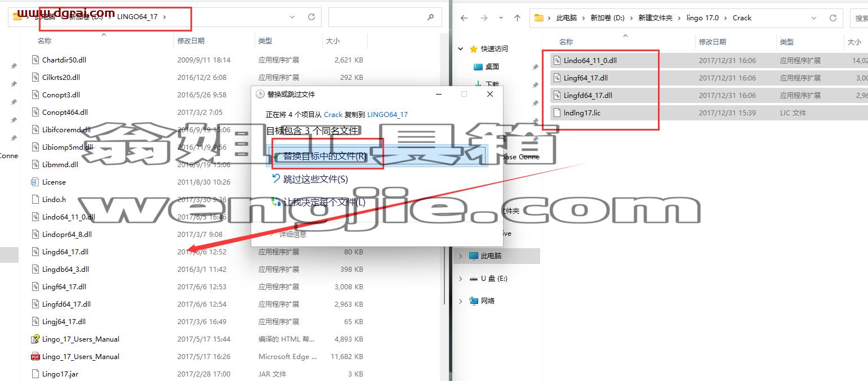Open left address bar history dropdown
The image size is (868, 381).
coord(292,17)
